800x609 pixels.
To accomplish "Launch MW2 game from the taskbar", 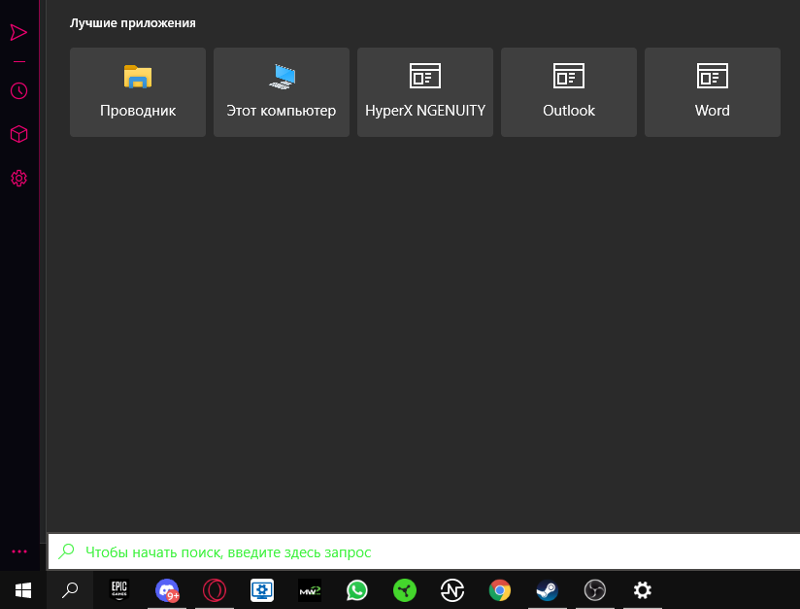I will [x=310, y=591].
